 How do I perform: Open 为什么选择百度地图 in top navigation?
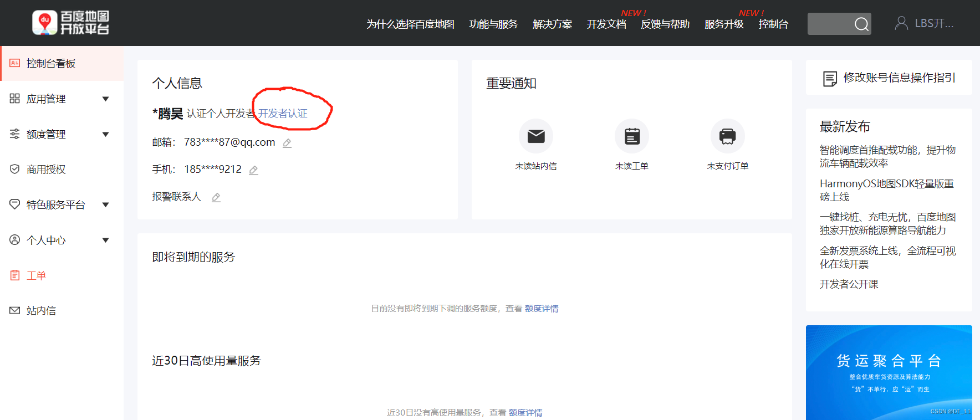pos(410,24)
